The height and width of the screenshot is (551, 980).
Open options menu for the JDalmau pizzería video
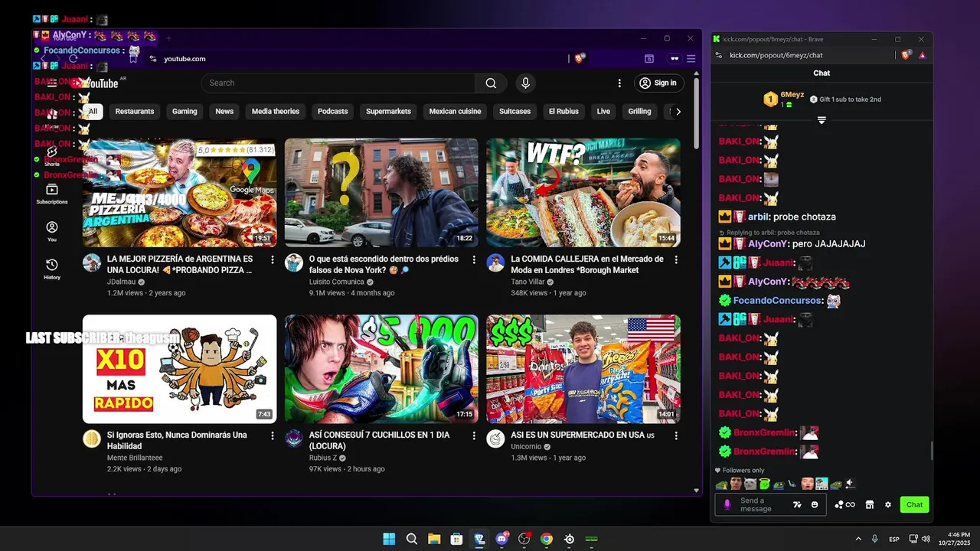click(x=272, y=260)
